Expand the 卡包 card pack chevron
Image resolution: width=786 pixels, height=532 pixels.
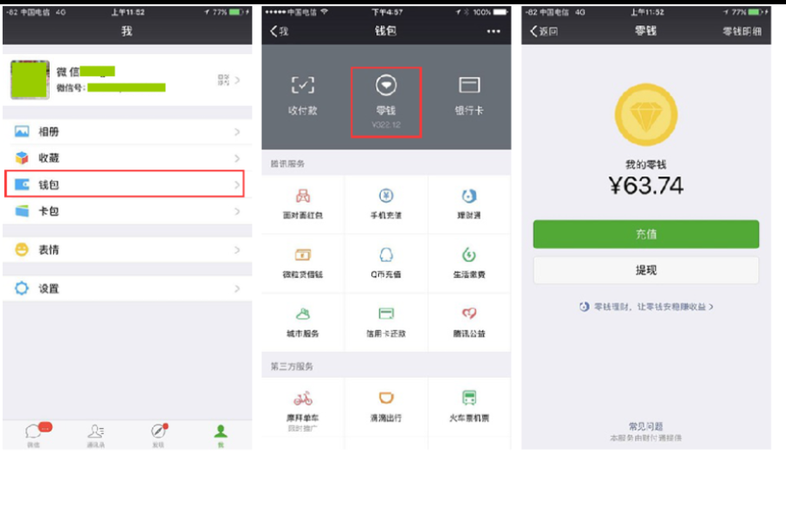click(237, 211)
